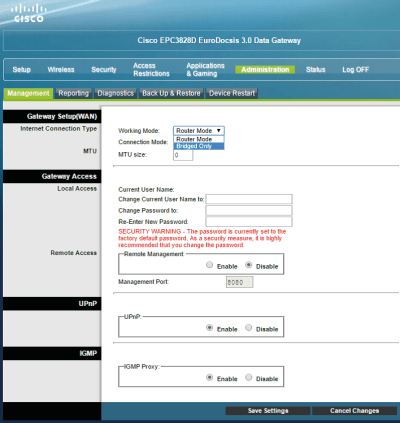Click the Management Port field
400x423 pixels.
click(x=239, y=282)
